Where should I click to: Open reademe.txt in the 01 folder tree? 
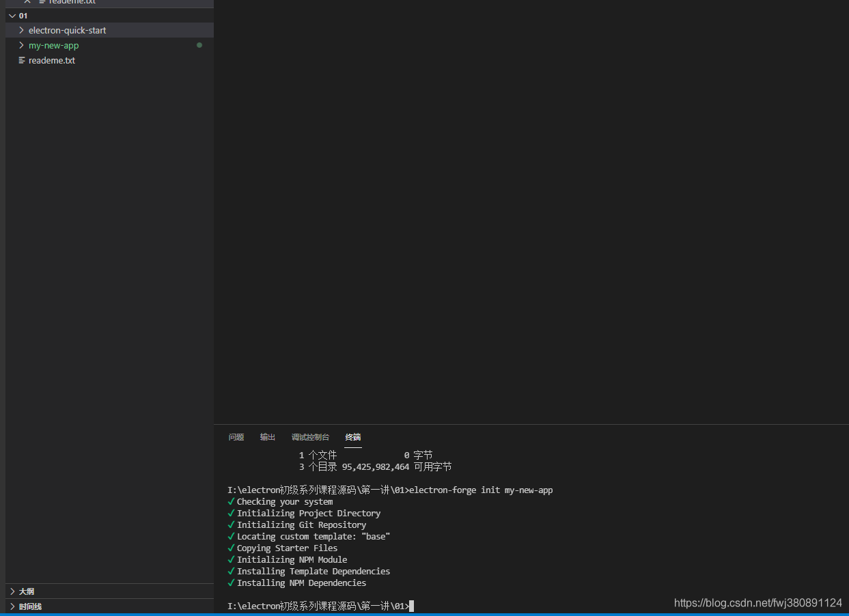pos(52,60)
